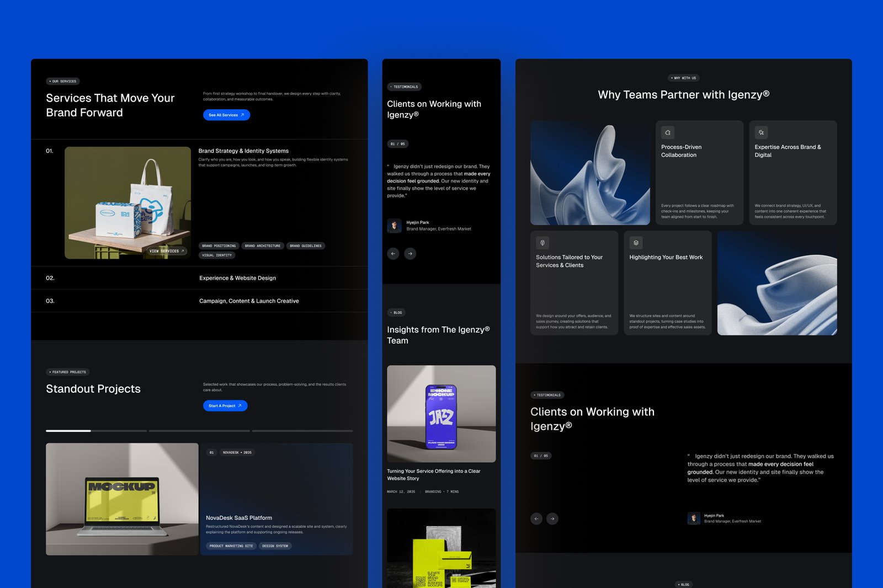The image size is (883, 588).
Task: Select the Brand Positioning tag
Action: (219, 246)
